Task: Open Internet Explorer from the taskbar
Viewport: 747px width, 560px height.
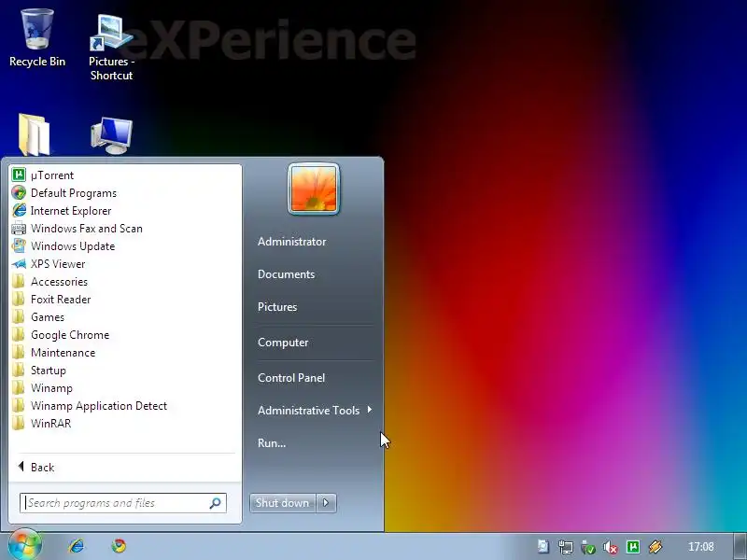Action: (x=77, y=546)
